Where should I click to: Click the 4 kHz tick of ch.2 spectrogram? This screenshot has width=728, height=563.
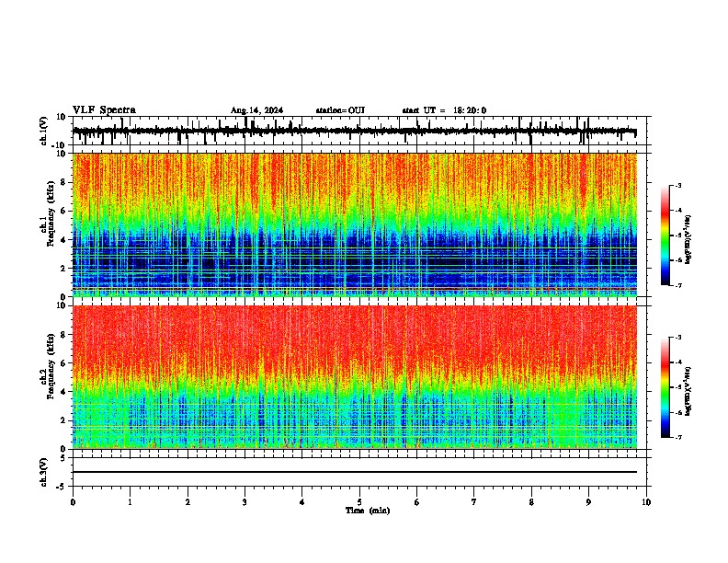click(63, 392)
